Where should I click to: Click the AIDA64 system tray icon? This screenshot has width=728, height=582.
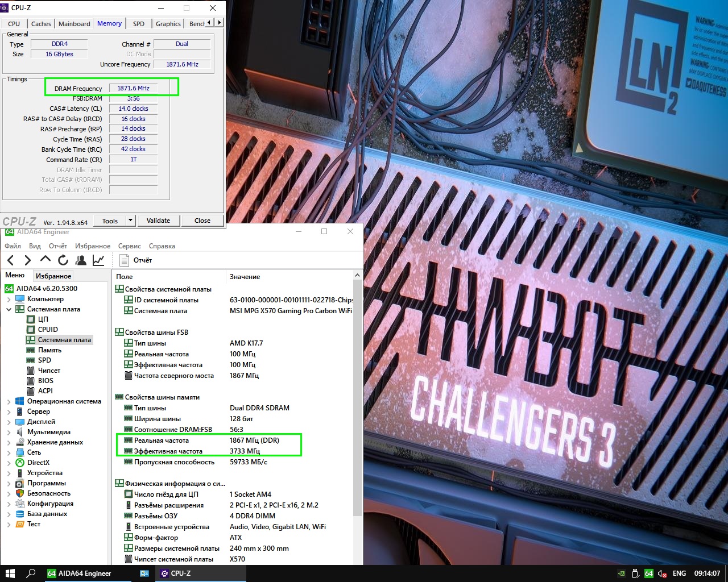[x=649, y=573]
